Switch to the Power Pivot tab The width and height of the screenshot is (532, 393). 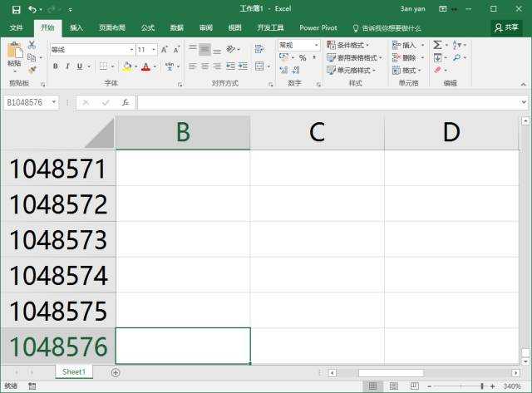click(x=318, y=27)
